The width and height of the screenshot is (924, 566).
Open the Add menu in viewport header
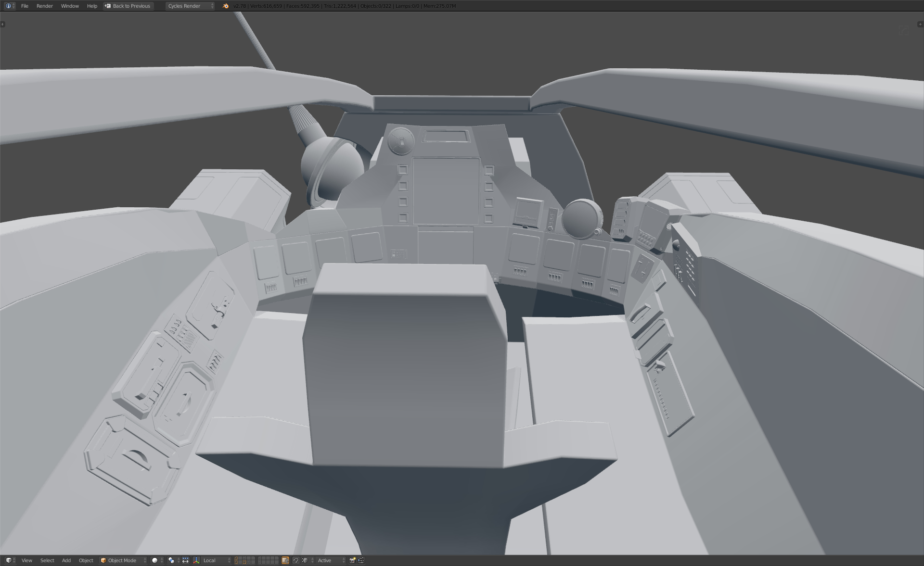tap(66, 560)
